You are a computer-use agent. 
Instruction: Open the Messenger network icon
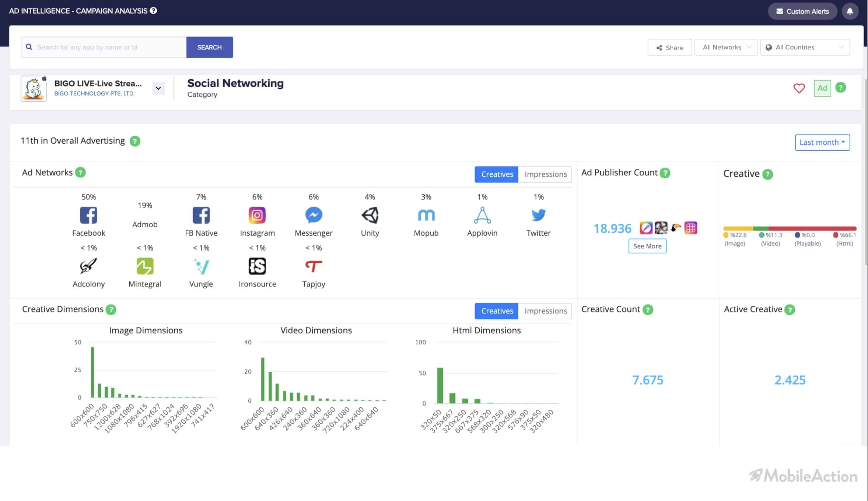314,215
